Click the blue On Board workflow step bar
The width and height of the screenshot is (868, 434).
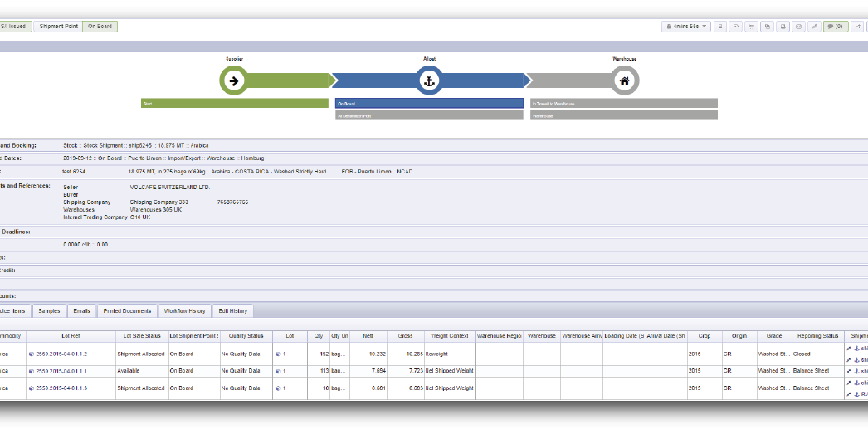[x=429, y=104]
